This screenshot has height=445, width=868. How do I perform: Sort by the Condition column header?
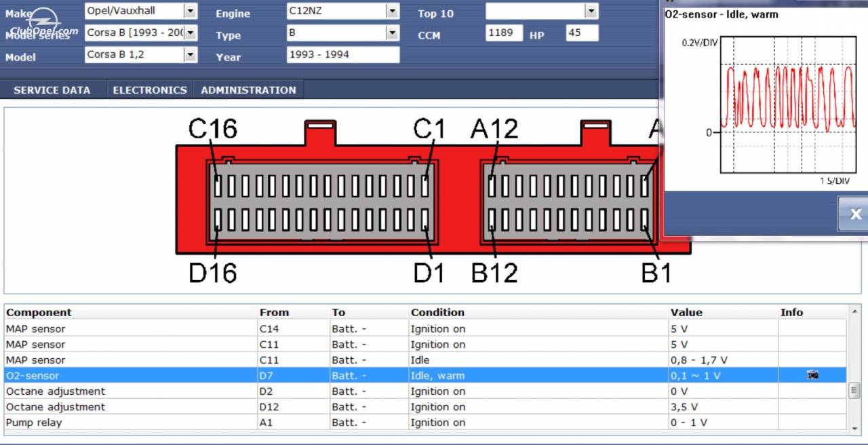tap(437, 312)
